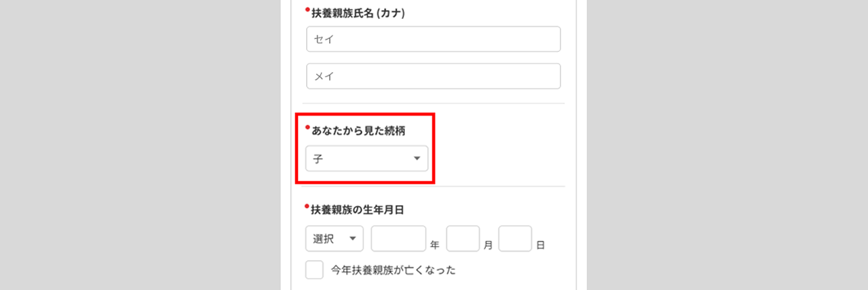Viewport: 868px width, 290px height.
Task: Check the 今年扶養親族が亡くなった checkbox
Action: tap(315, 270)
